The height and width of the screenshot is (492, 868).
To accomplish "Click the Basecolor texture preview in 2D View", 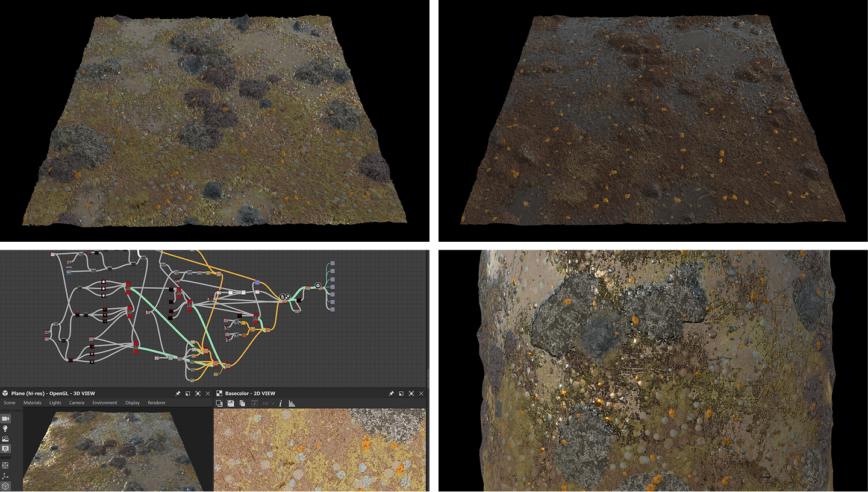I will pos(320,450).
